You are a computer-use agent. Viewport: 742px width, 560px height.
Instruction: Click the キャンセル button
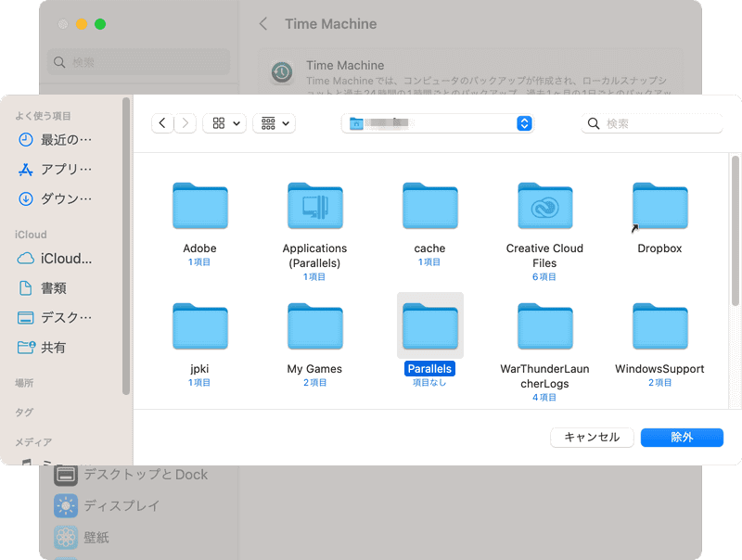592,437
